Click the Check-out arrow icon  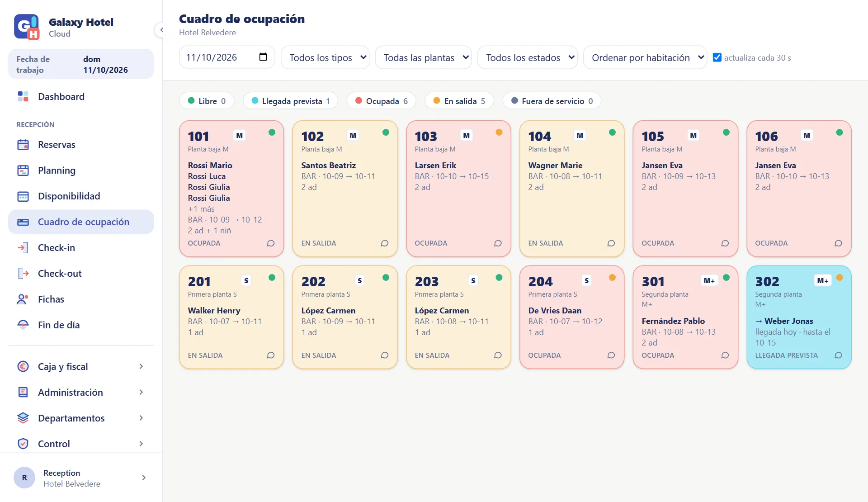23,274
